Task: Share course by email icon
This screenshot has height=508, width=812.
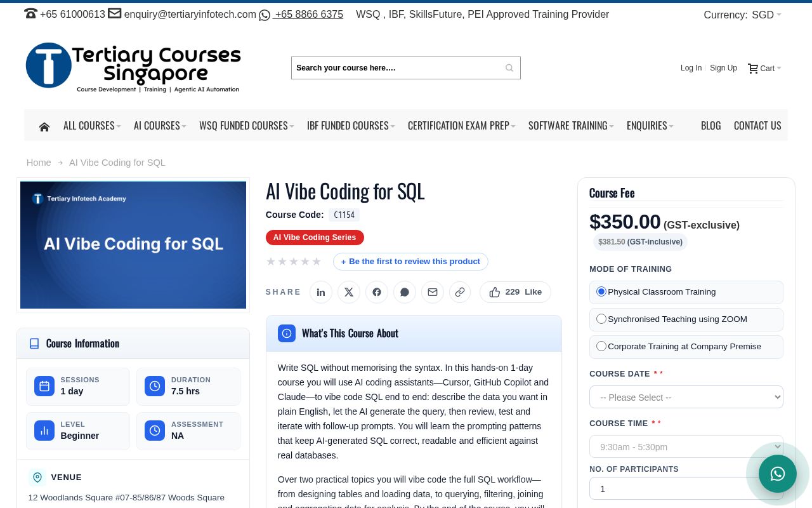Action: click(433, 292)
